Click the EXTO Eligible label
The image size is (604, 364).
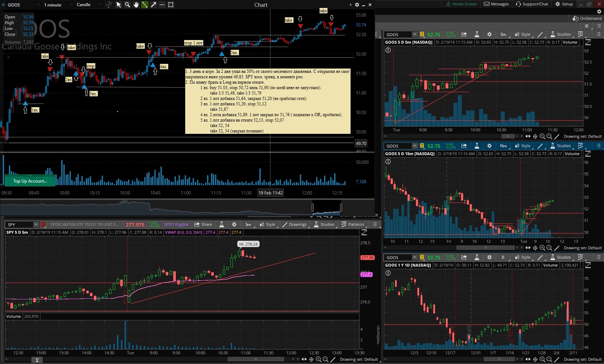point(176,224)
